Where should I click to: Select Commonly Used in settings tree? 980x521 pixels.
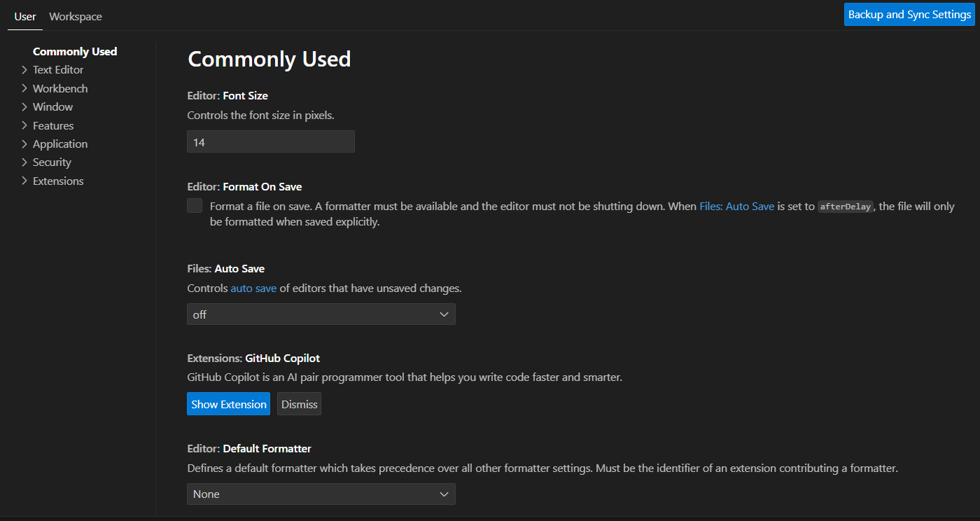(75, 51)
